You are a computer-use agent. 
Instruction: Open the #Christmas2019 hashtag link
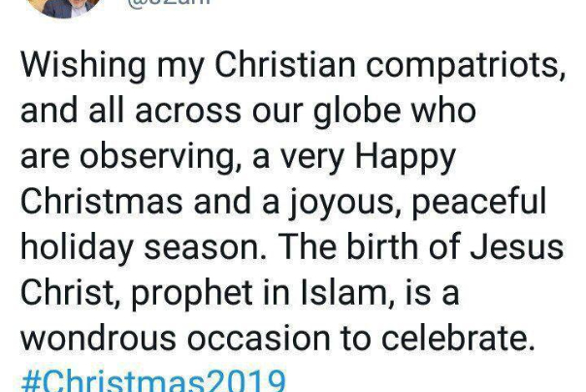[x=151, y=381]
